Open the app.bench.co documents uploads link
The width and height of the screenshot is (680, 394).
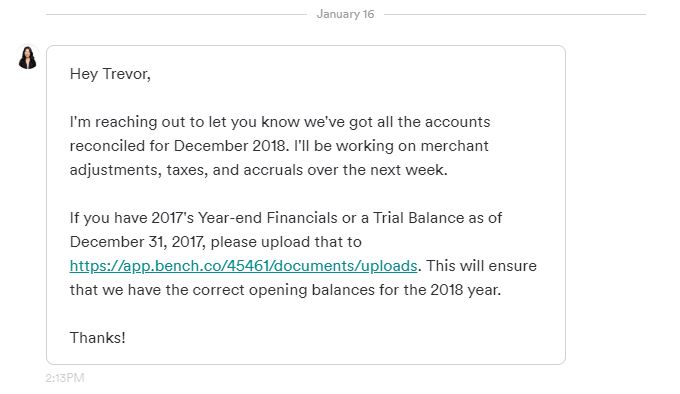243,266
